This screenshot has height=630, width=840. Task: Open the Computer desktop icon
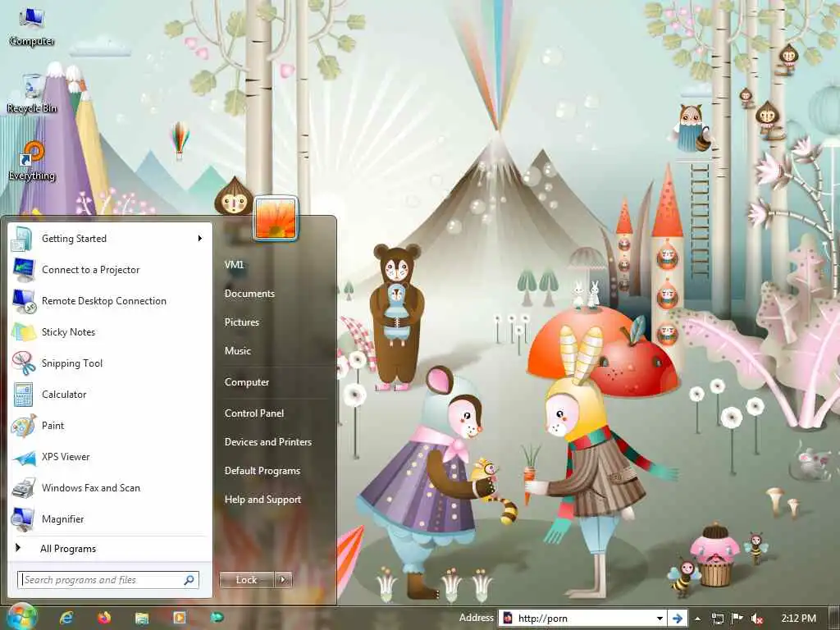(32, 27)
